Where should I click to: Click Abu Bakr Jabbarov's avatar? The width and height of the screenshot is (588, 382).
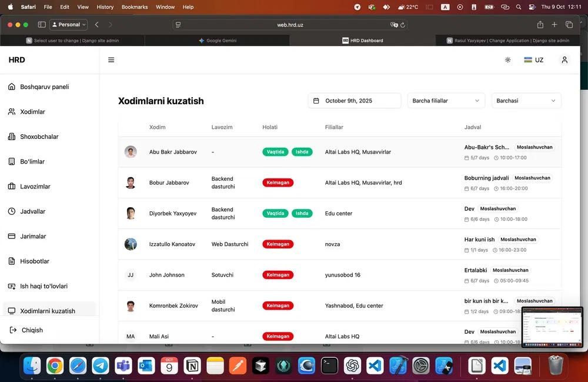point(131,152)
